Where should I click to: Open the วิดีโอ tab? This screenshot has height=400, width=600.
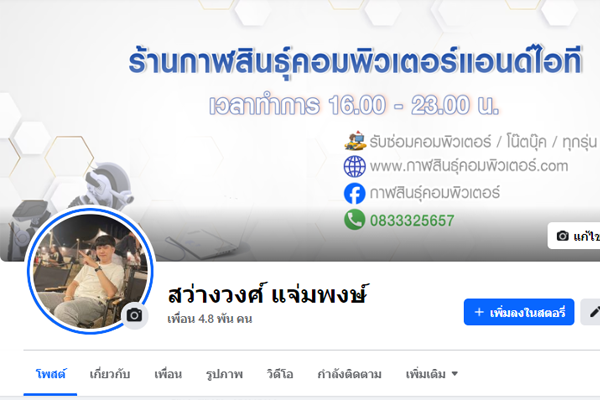pos(280,374)
